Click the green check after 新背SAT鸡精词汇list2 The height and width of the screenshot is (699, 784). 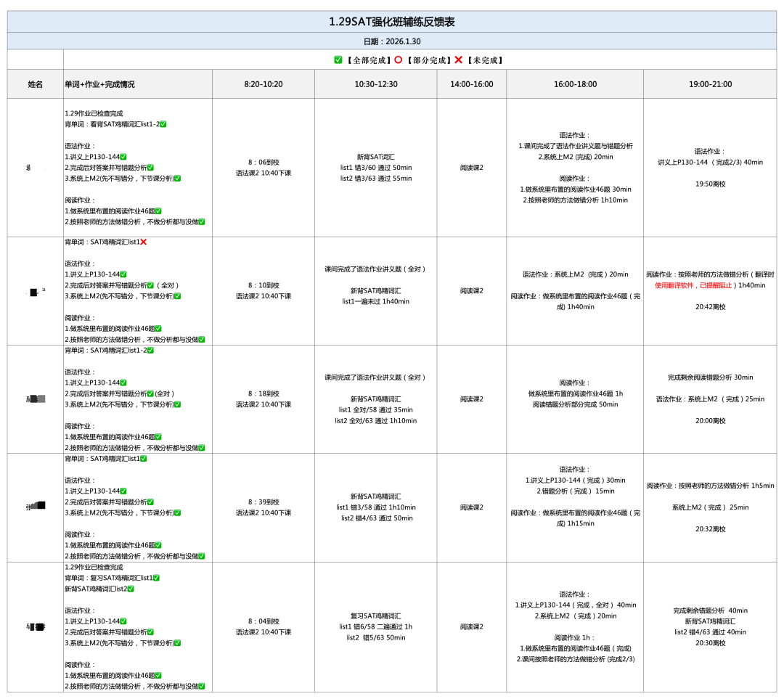click(131, 589)
